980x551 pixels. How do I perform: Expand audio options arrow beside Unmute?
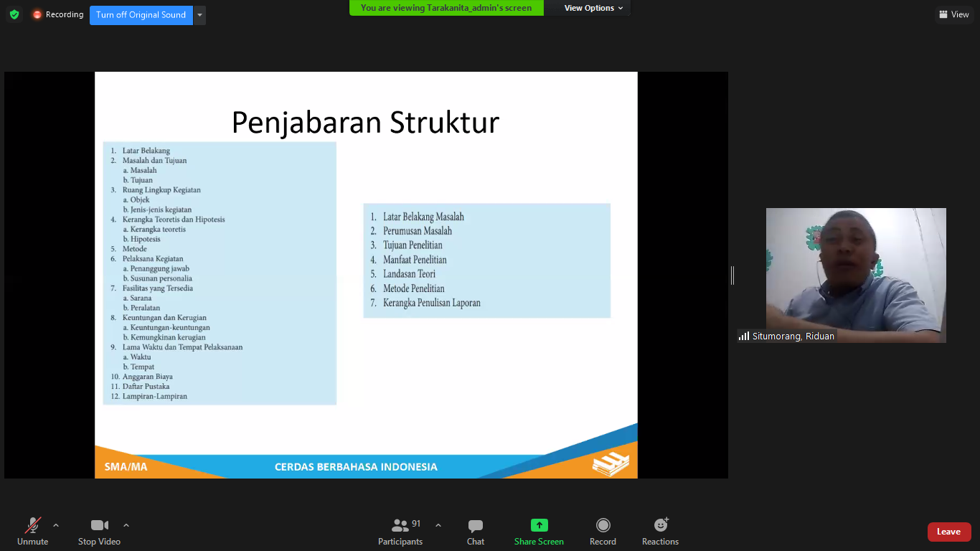(56, 524)
